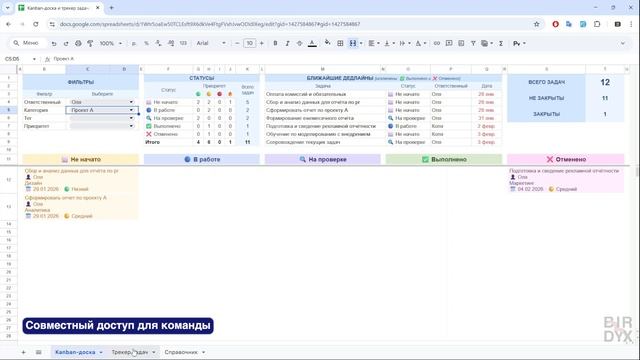Viewport: 640px width, 360px height.
Task: Open the browser menu three dots
Action: pyautogui.click(x=631, y=24)
